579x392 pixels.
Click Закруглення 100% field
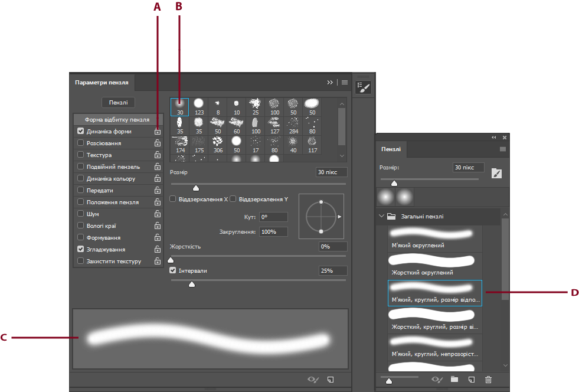273,231
